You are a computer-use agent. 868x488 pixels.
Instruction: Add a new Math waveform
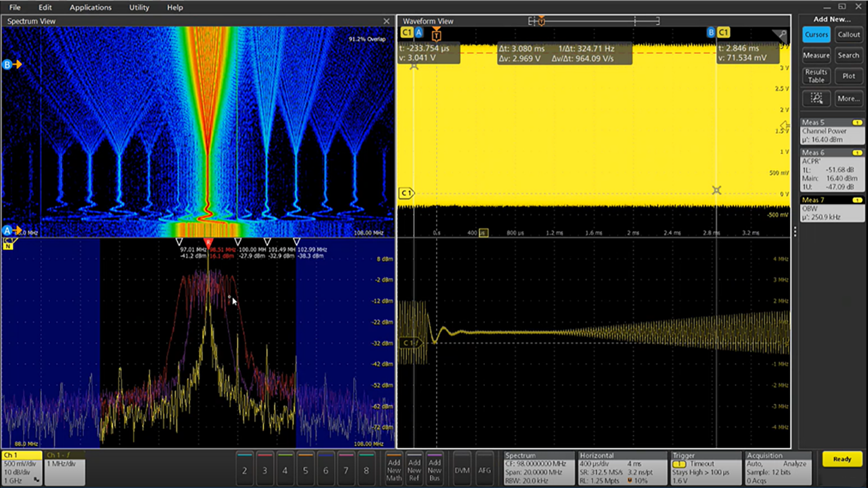point(394,470)
